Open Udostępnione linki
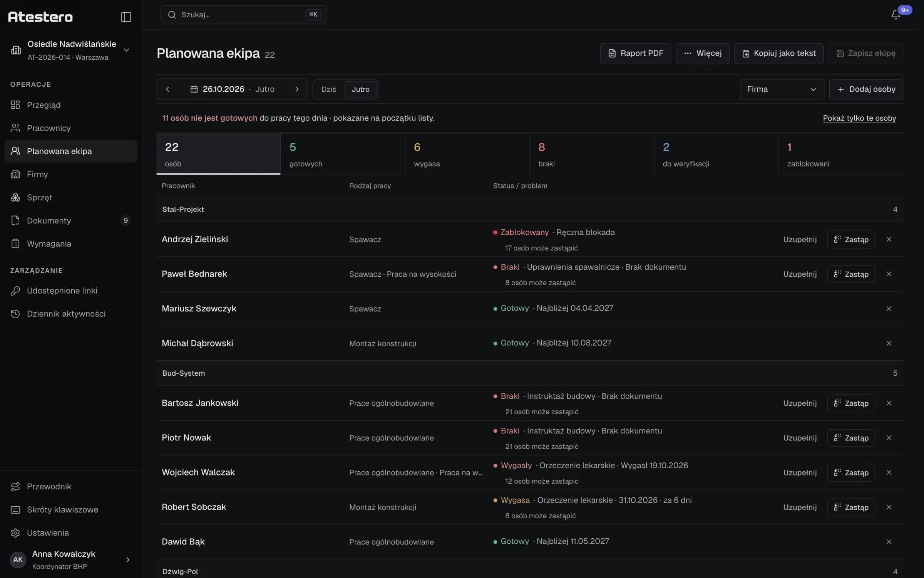The width and height of the screenshot is (924, 578). pyautogui.click(x=71, y=291)
